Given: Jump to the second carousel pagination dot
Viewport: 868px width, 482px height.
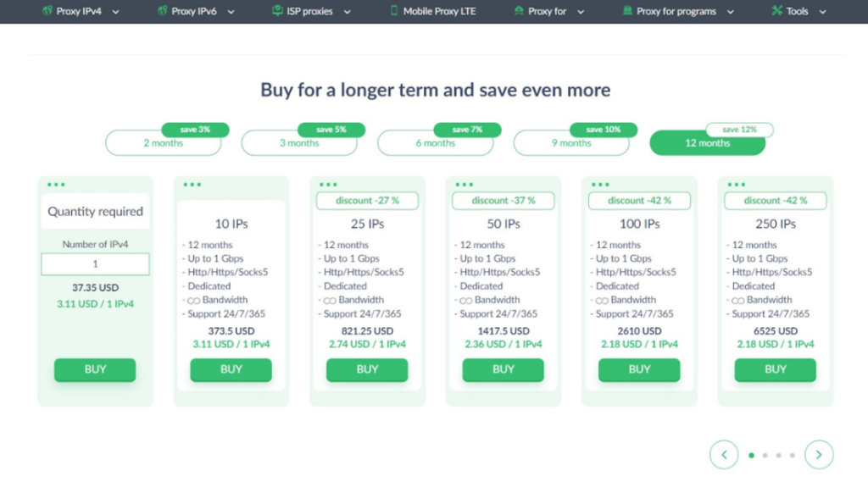Looking at the screenshot, I should click(765, 455).
